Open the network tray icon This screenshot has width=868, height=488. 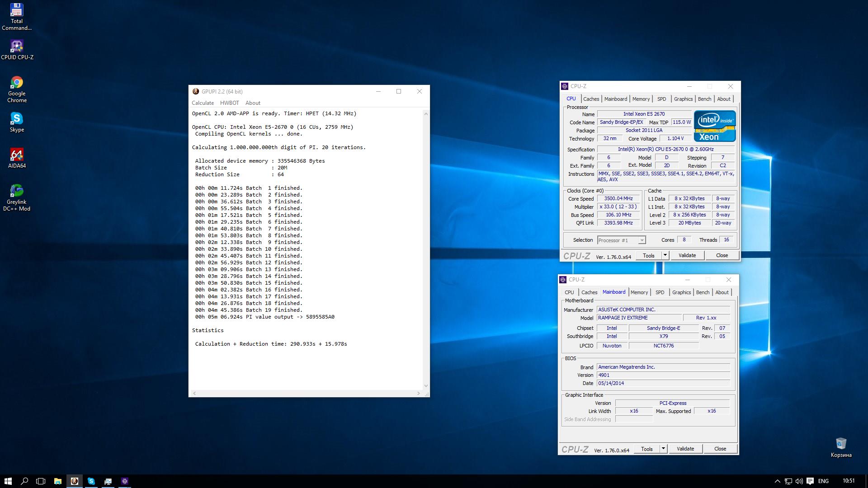[788, 481]
